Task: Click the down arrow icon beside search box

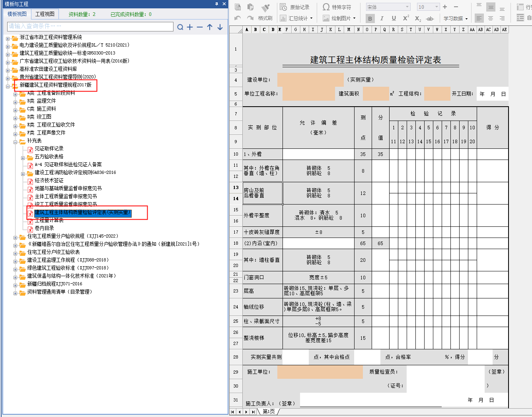Action: 220,27
